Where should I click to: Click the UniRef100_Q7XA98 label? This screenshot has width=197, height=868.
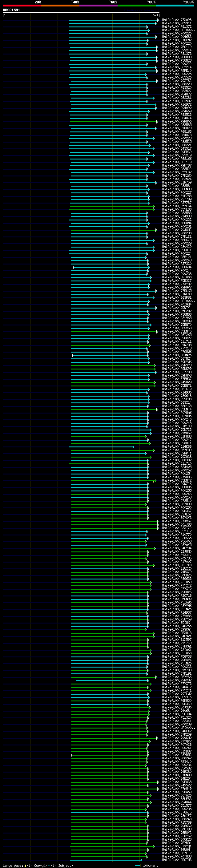pyautogui.click(x=177, y=20)
